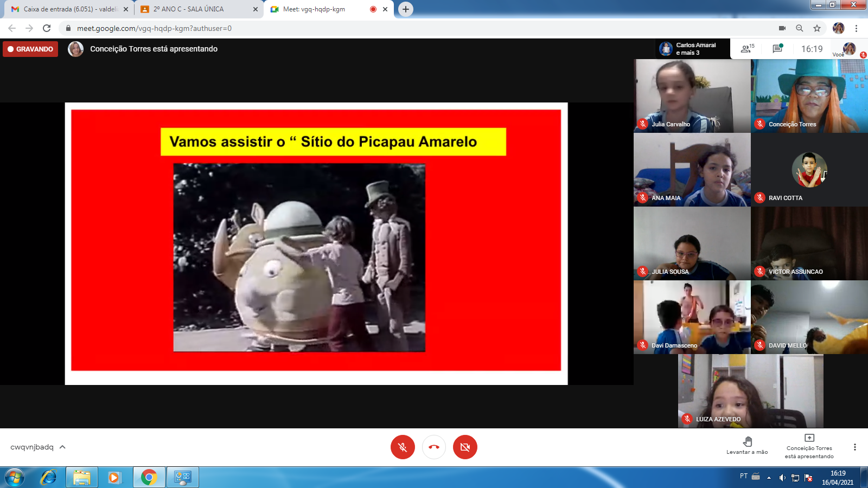Click the browser zoom magnifier icon
The image size is (868, 488).
799,28
